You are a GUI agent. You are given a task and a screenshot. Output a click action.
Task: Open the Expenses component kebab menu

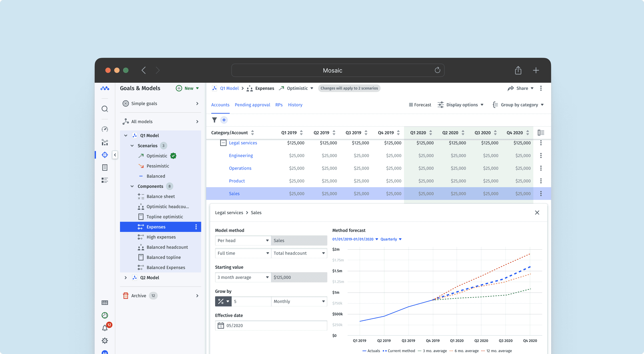coord(196,227)
